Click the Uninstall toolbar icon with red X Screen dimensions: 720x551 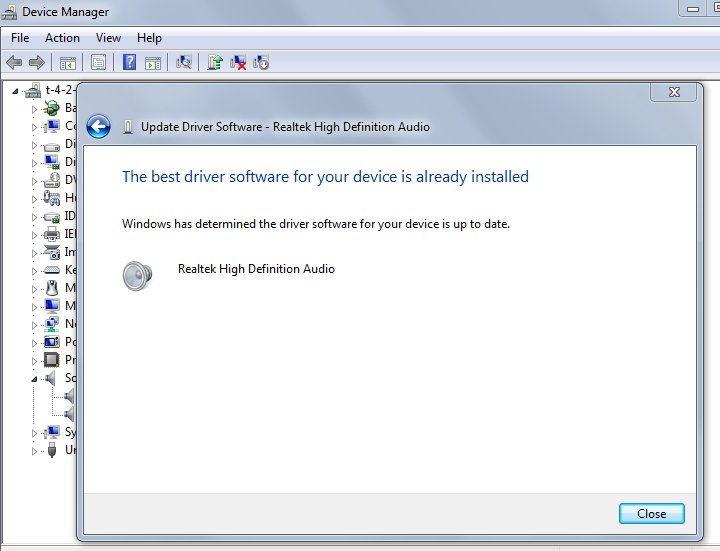(238, 62)
